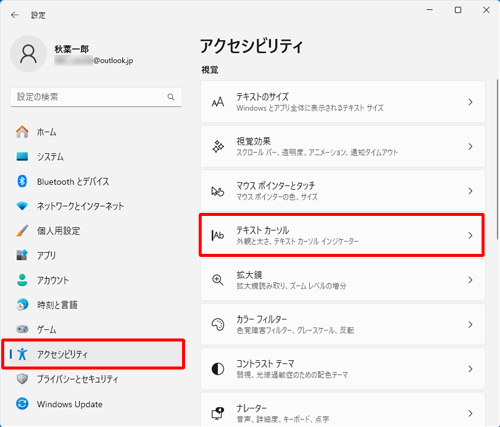Viewport: 500px width, 427px height.
Task: Click the 設定の検索 search field
Action: 96,97
